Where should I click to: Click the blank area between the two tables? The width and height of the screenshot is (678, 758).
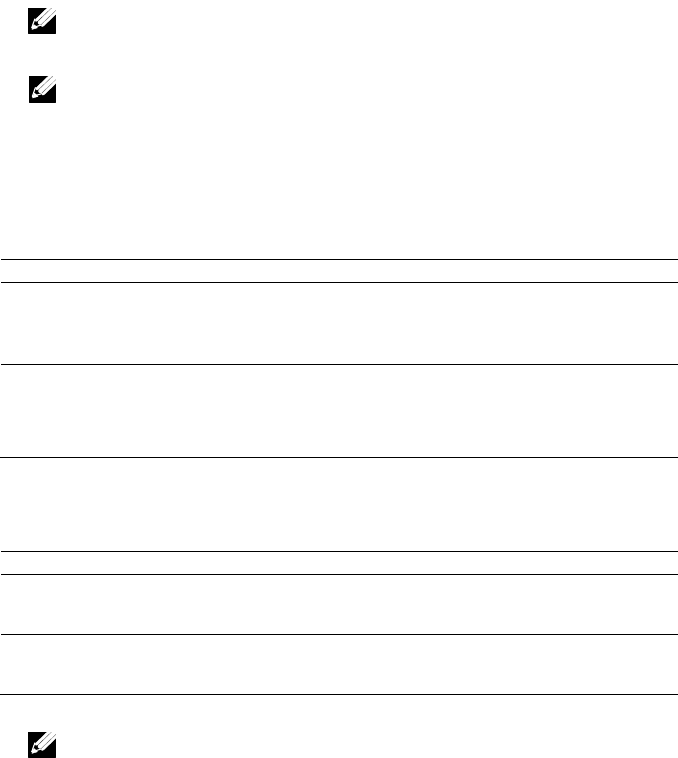tap(339, 504)
